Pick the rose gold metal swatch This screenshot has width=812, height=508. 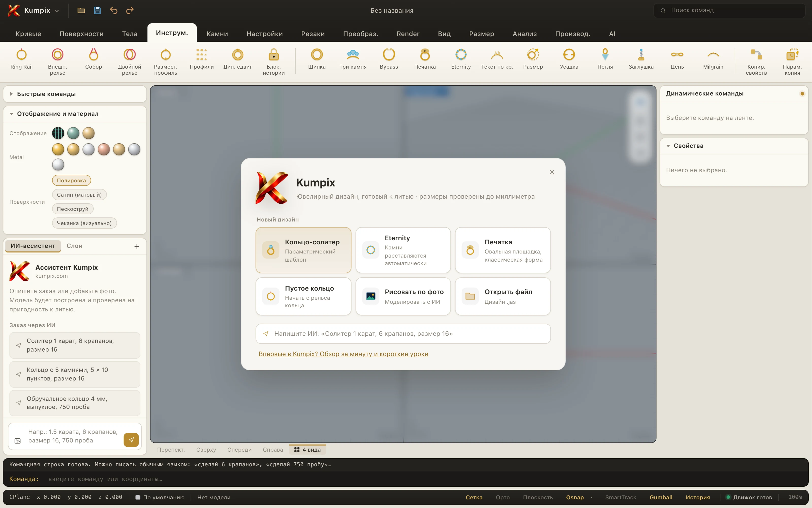click(104, 149)
